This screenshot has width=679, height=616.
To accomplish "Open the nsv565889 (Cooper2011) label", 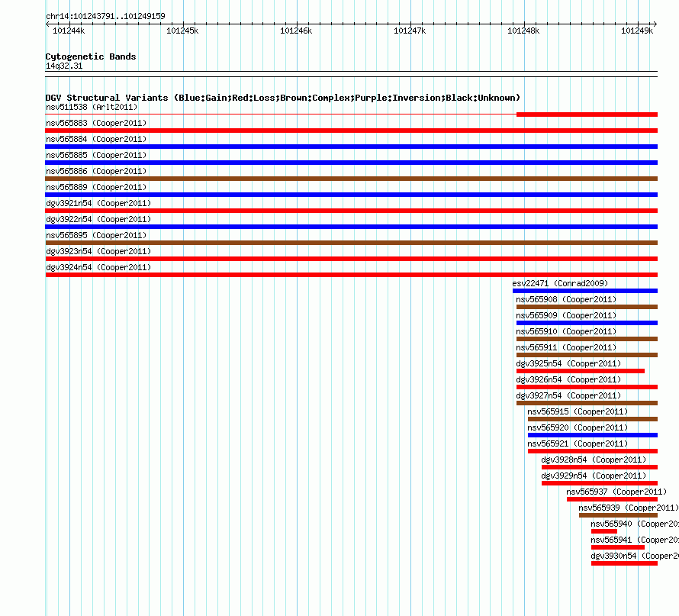I will click(x=96, y=187).
